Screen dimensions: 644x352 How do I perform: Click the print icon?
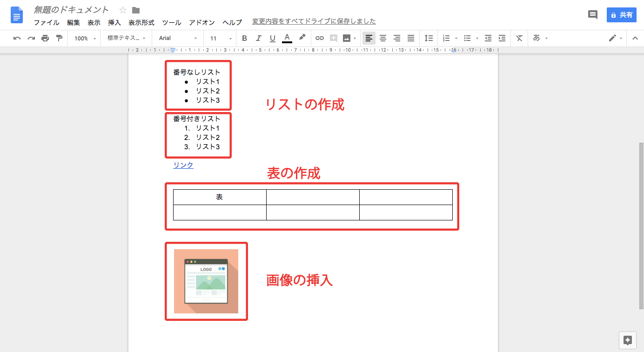pyautogui.click(x=45, y=38)
